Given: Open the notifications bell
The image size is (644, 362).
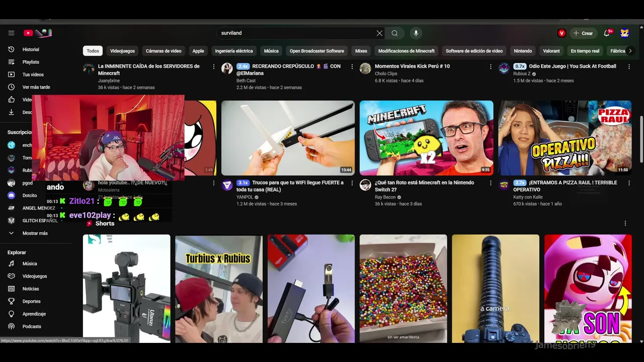Looking at the screenshot, I should click(607, 33).
